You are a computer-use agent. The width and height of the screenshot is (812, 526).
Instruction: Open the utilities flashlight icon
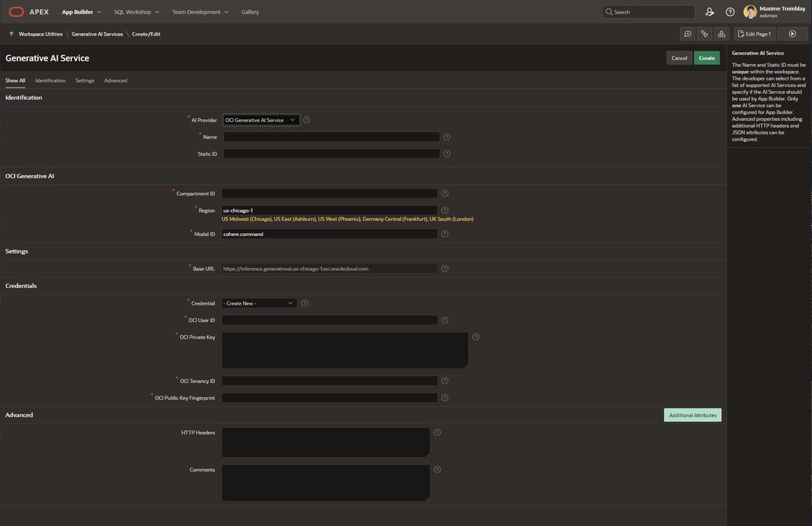pos(704,34)
